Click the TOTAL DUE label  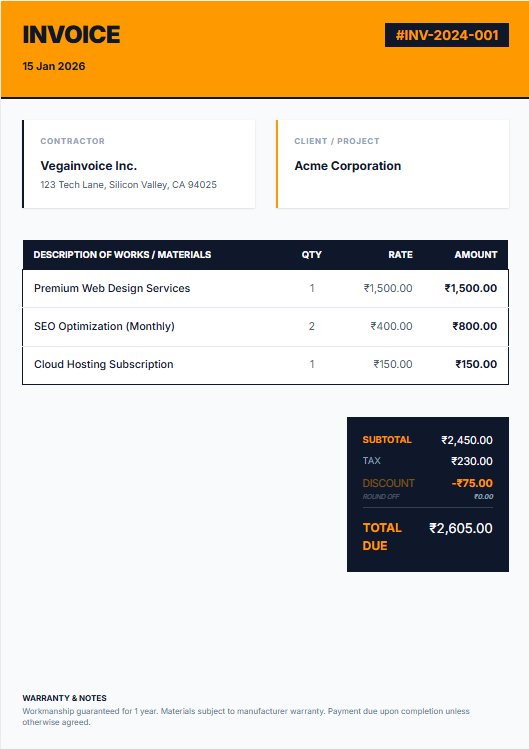[382, 537]
